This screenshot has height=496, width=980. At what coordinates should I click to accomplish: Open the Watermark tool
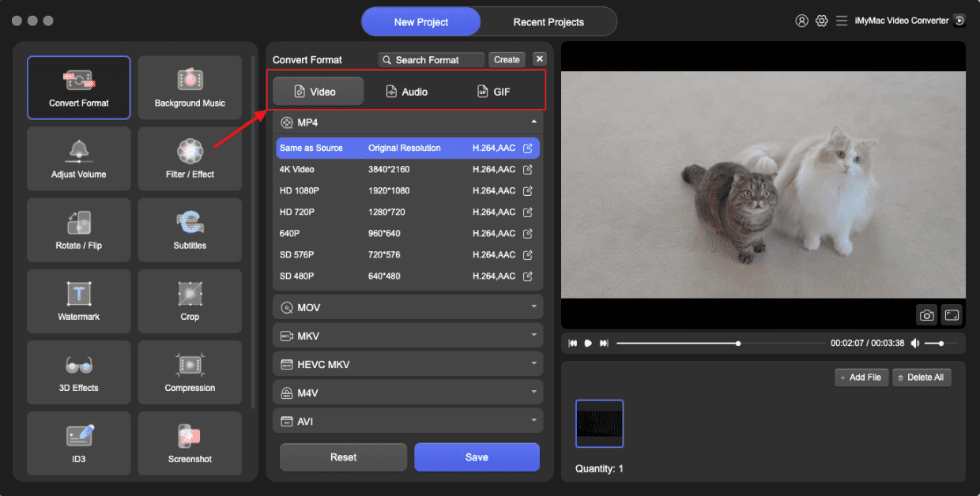[x=78, y=301]
